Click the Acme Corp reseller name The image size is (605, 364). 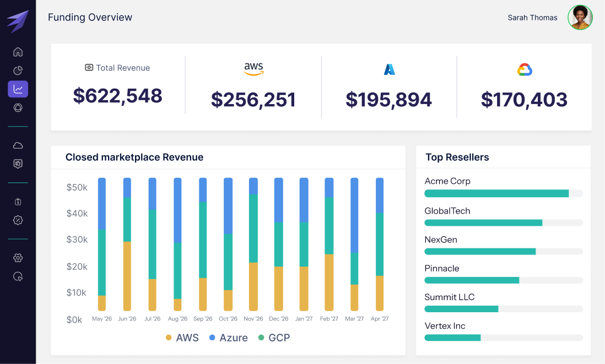(447, 181)
